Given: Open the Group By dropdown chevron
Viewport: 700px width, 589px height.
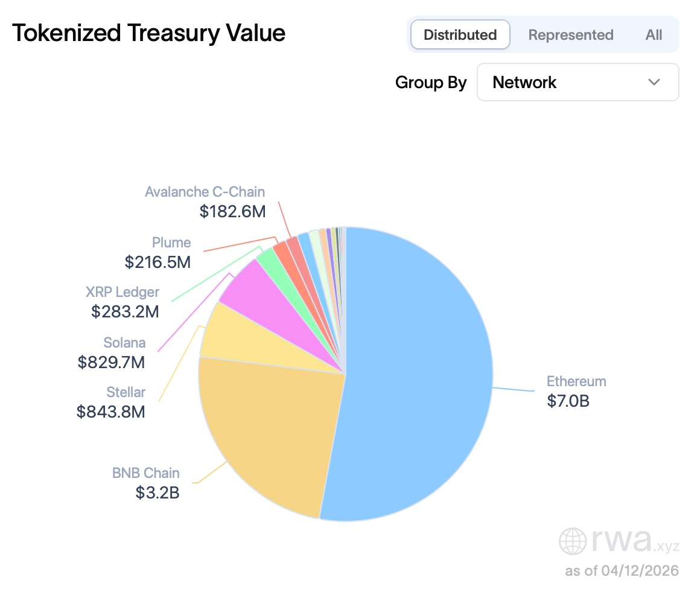Looking at the screenshot, I should [x=654, y=82].
